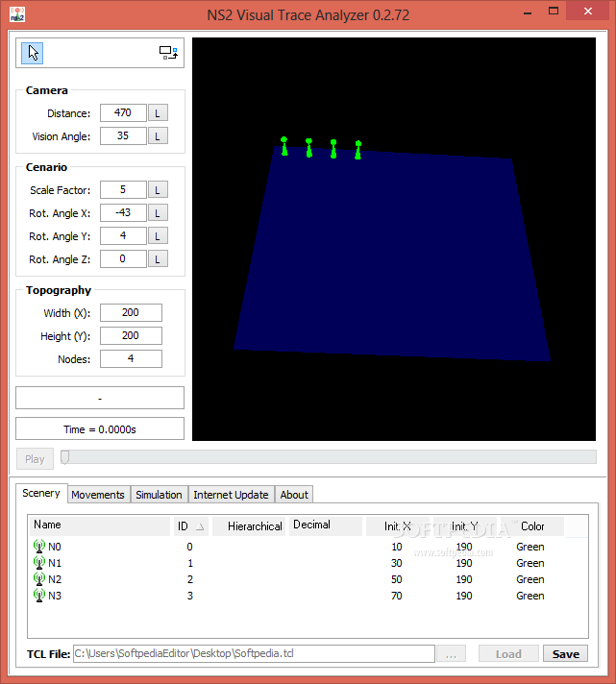Click the L button next to Vision Angle
Viewport: 616px width, 684px height.
[x=158, y=136]
